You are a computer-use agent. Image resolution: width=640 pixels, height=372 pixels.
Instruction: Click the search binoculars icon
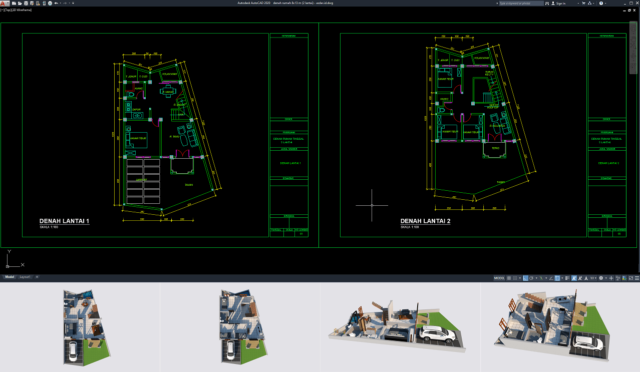pos(547,3)
